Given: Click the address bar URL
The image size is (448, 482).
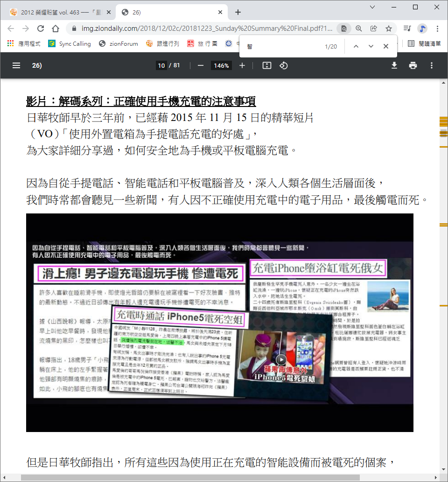Looking at the screenshot, I should (206, 28).
